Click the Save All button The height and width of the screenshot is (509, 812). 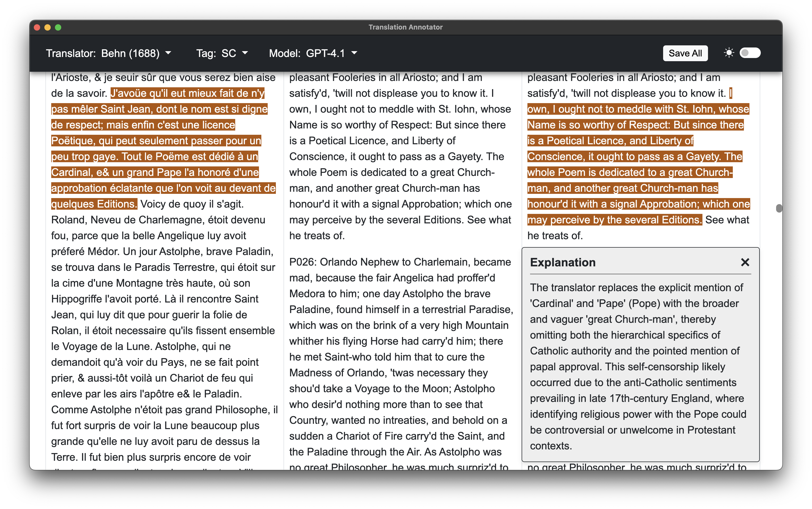[685, 53]
